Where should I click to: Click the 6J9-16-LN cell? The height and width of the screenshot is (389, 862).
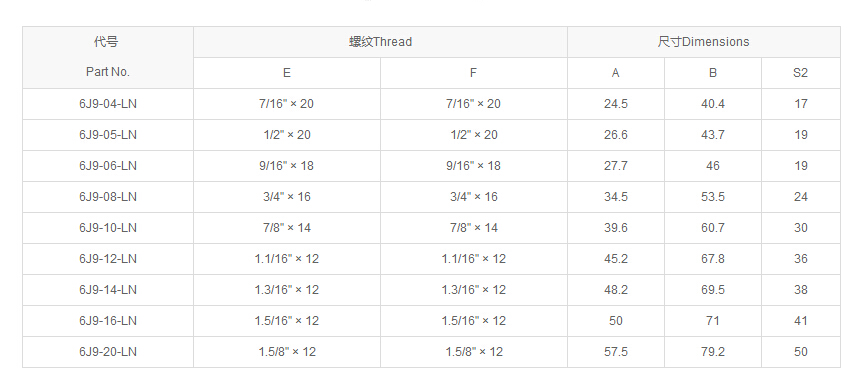click(108, 321)
